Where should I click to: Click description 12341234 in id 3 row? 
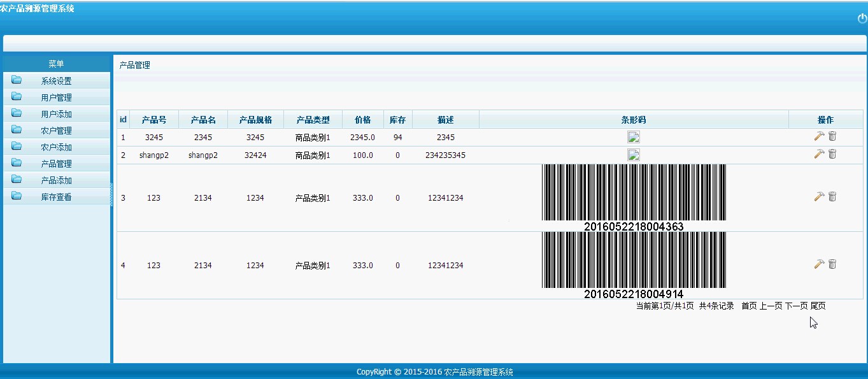(x=446, y=198)
